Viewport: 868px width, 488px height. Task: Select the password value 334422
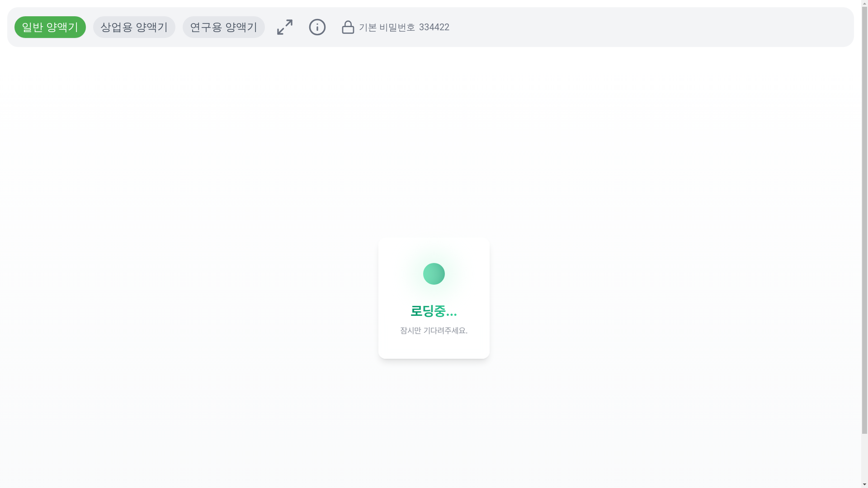coord(434,27)
